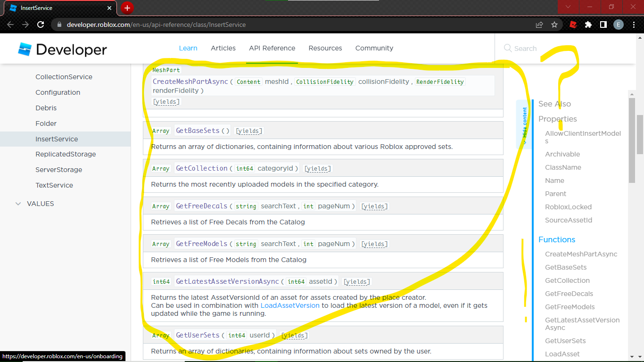Bookmark this page with the star

coord(554,25)
